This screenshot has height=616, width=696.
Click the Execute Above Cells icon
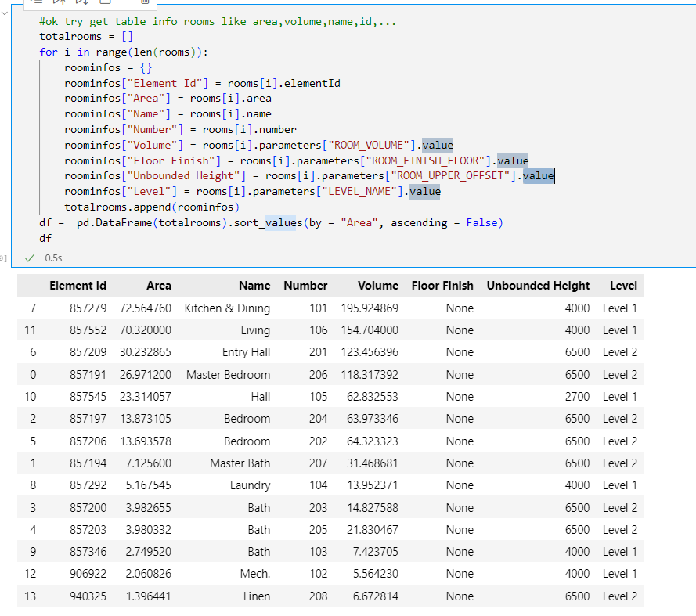tap(60, 2)
